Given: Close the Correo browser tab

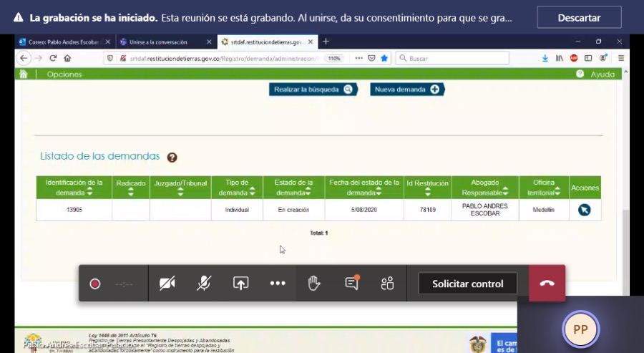Looking at the screenshot, I should pos(108,42).
